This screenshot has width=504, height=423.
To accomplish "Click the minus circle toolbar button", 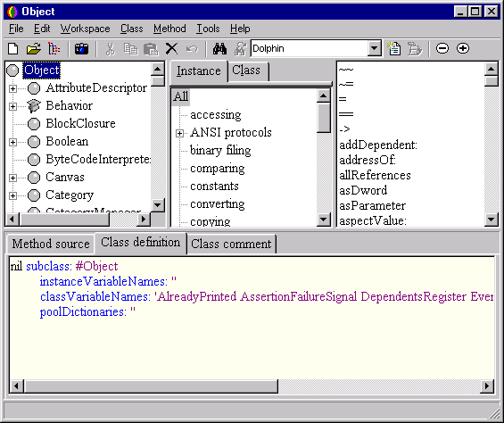I will [442, 48].
